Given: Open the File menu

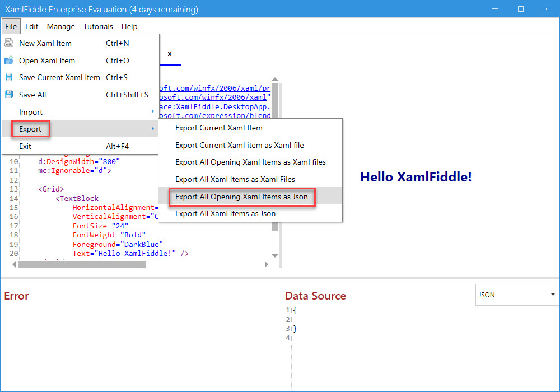Looking at the screenshot, I should [x=11, y=26].
